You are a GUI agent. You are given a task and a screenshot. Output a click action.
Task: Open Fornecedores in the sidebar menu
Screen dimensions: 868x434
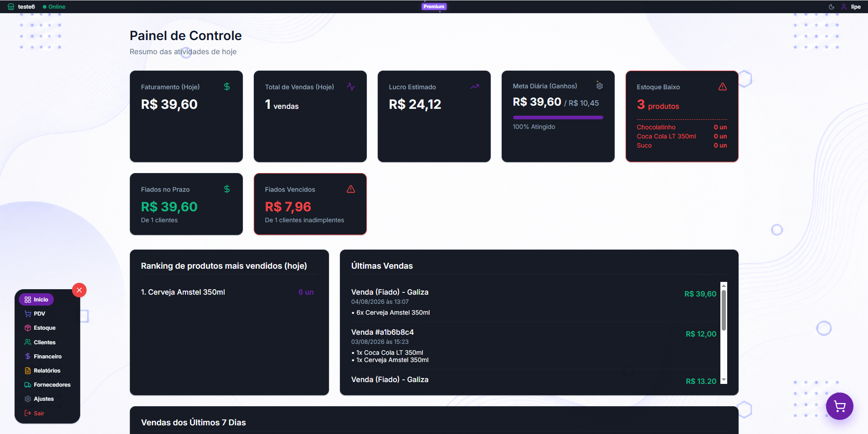(x=47, y=385)
